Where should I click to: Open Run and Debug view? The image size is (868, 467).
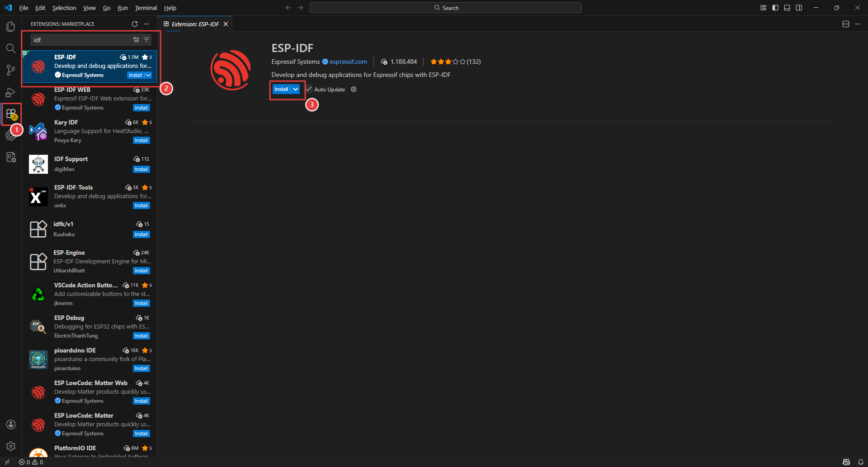point(11,92)
